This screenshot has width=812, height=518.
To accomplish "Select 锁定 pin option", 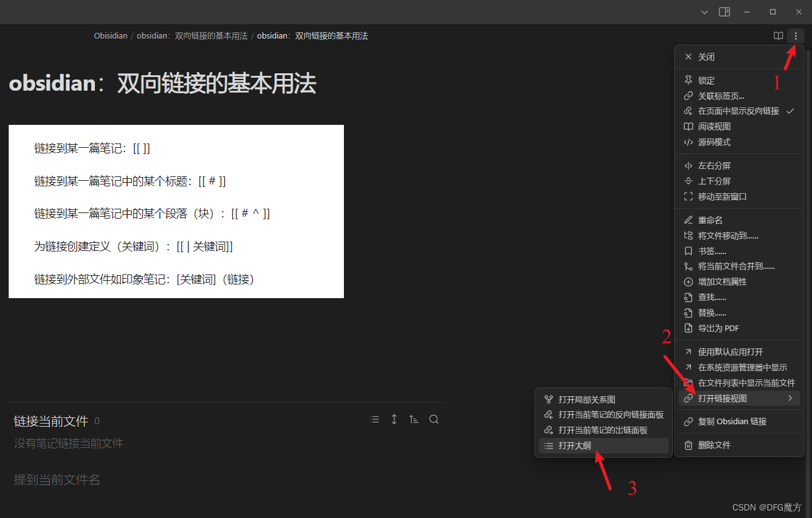I will (739, 80).
